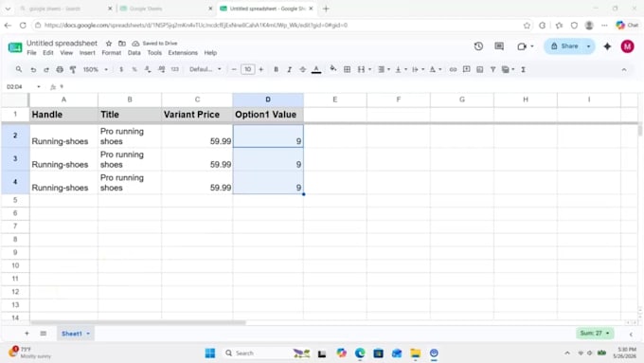The image size is (644, 363).
Task: Redo the last action
Action: pos(46,69)
